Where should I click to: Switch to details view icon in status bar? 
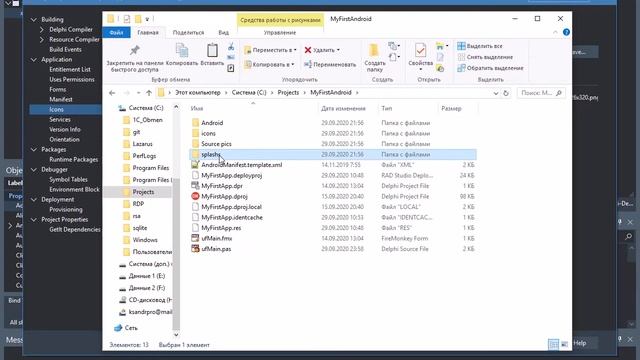553,344
